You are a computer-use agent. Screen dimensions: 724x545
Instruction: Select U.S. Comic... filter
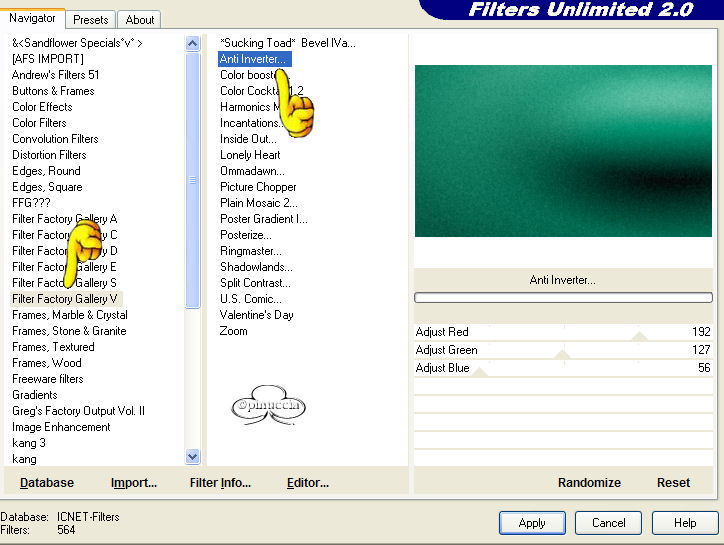click(x=250, y=299)
